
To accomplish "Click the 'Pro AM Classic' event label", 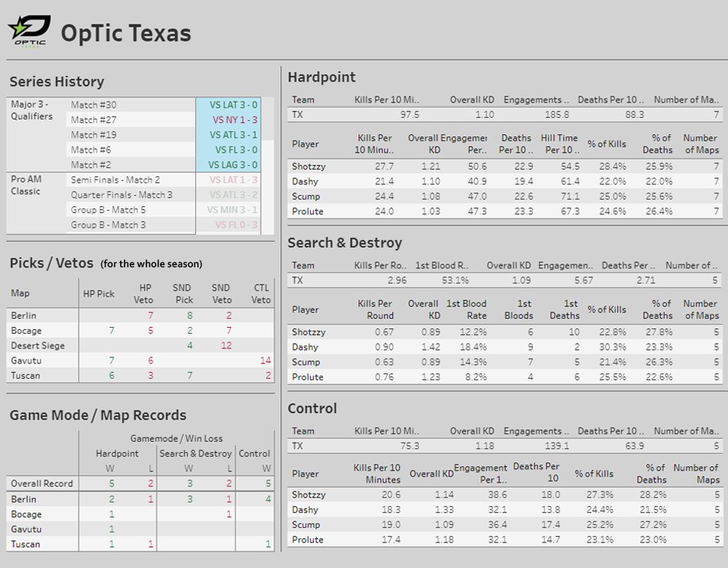I will [26, 185].
